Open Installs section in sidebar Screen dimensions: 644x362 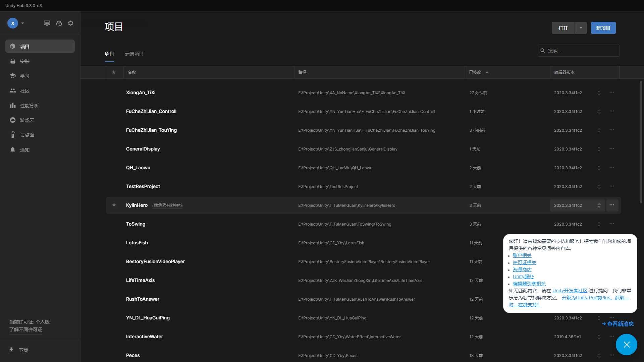25,61
